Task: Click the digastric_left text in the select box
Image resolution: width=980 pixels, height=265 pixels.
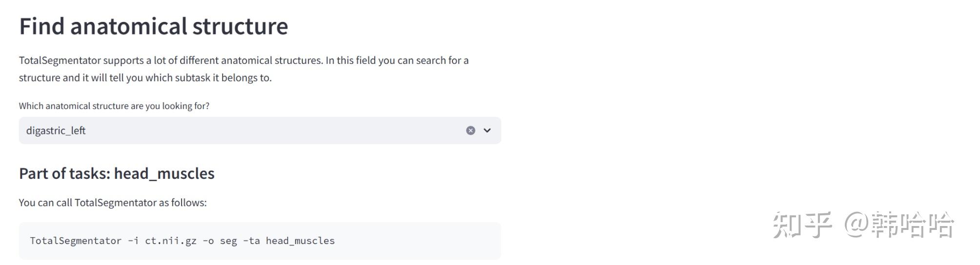Action: click(56, 131)
